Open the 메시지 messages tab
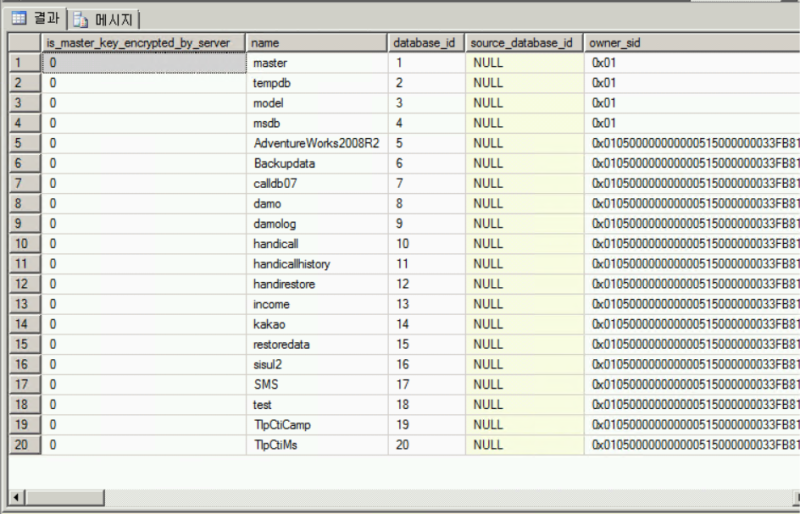 click(104, 20)
